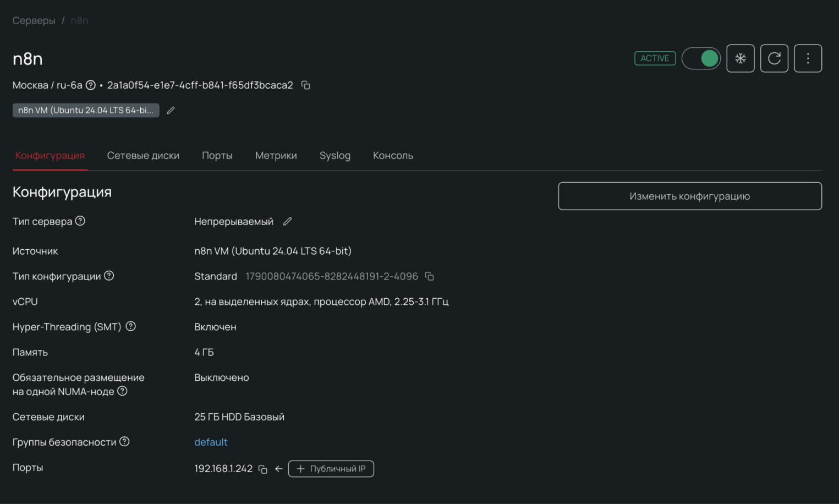Screen dimensions: 839x504
Task: Open help icon next to Москва / ru-6a
Action: pos(91,85)
